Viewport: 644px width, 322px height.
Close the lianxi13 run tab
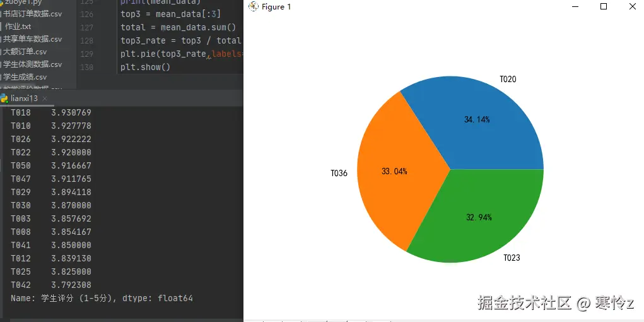pyautogui.click(x=45, y=98)
